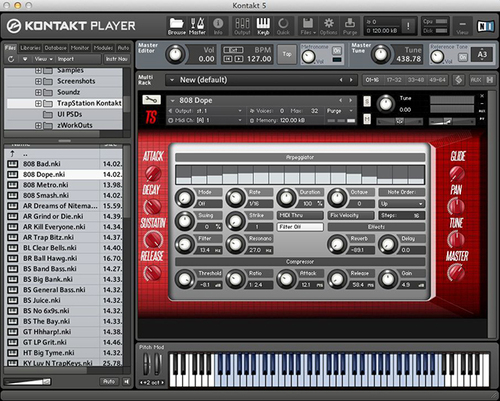
Task: Open the instrument Purge dropdown
Action: pyautogui.click(x=340, y=111)
